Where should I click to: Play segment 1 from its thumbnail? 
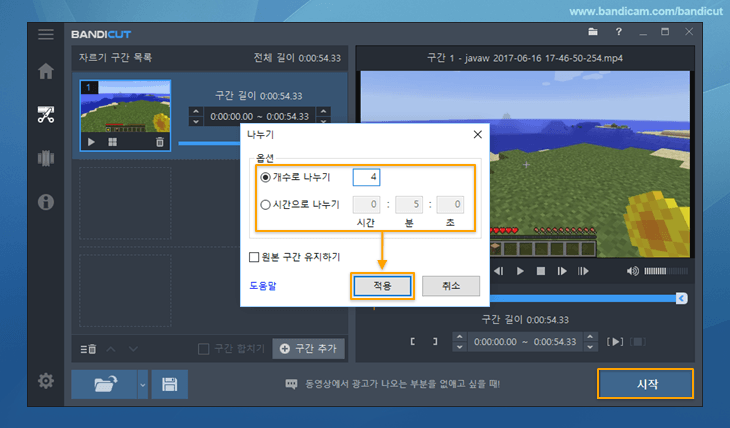pyautogui.click(x=91, y=142)
